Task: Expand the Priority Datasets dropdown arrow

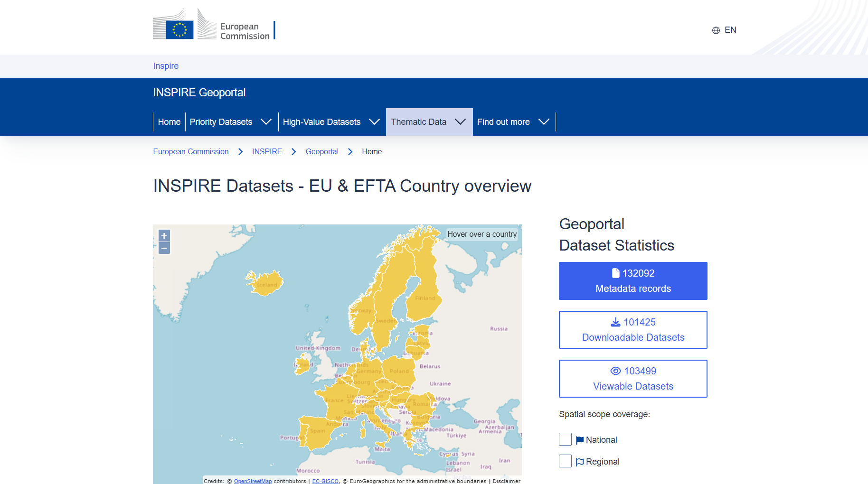Action: pyautogui.click(x=266, y=122)
